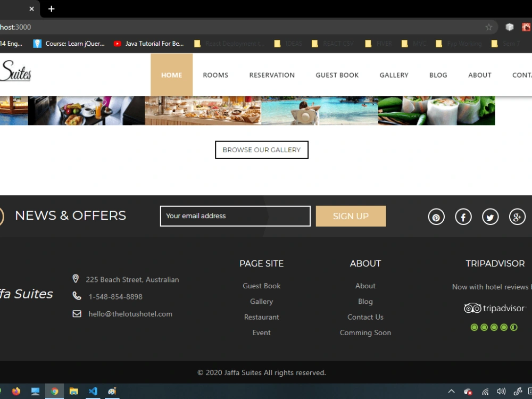532x399 pixels.
Task: Open the GUEST BOOK nav item
Action: click(337, 75)
